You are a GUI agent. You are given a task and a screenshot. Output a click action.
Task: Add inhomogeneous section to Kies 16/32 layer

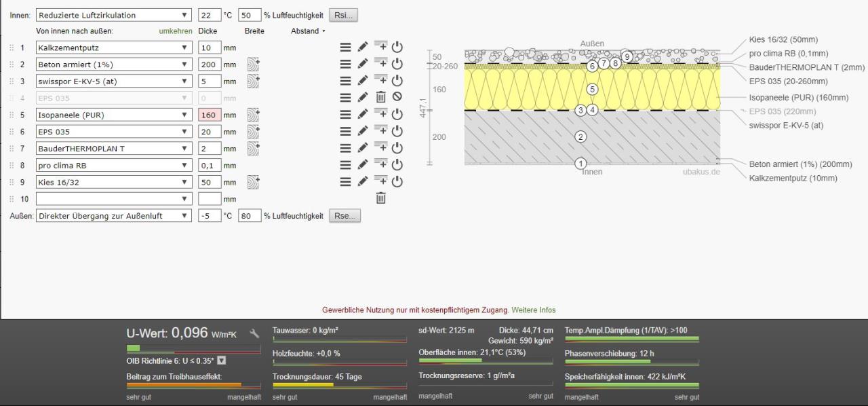coord(254,181)
